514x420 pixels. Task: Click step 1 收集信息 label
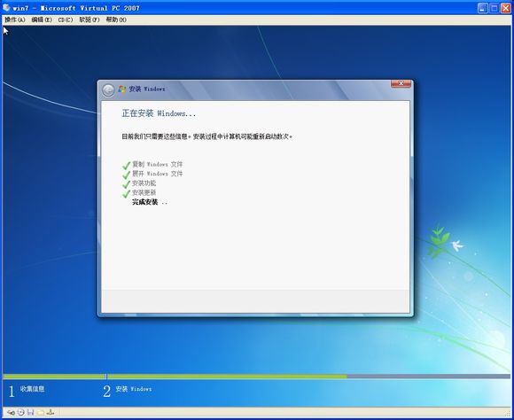(32, 389)
